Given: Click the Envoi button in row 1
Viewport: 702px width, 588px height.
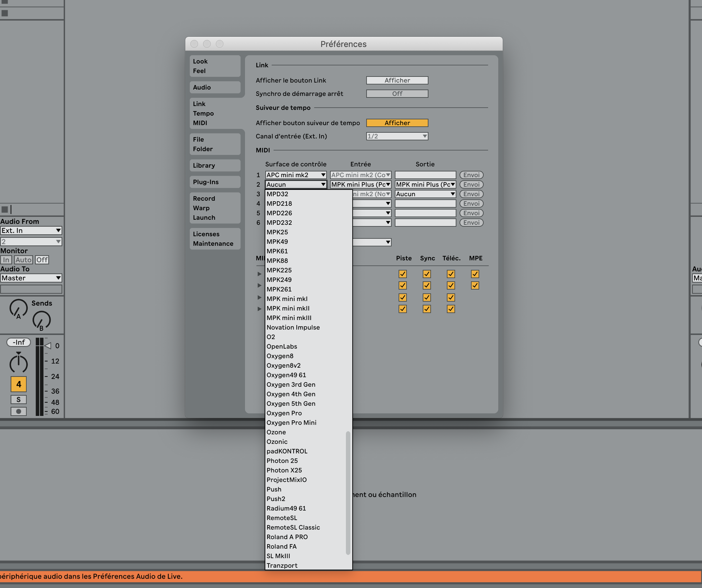Looking at the screenshot, I should 471,175.
